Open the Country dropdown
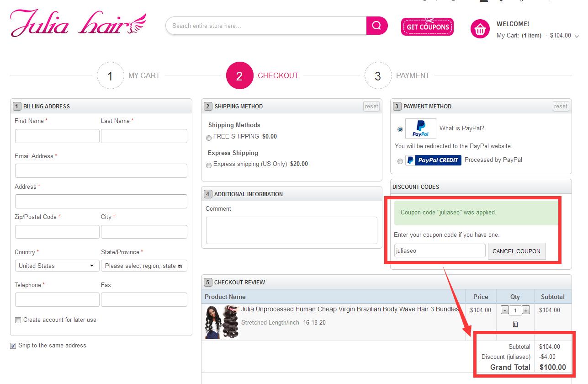 click(x=57, y=266)
